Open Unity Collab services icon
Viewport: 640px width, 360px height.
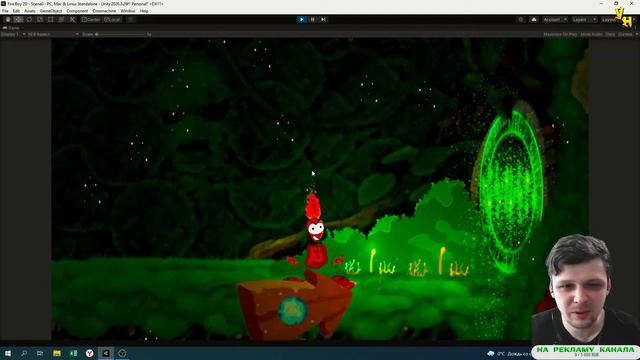[x=520, y=20]
